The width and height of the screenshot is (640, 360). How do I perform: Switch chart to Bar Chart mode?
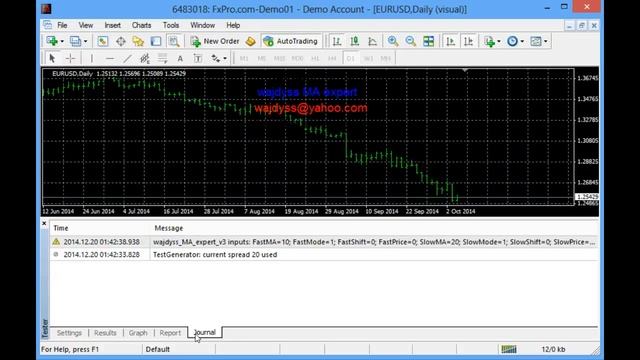[x=337, y=41]
